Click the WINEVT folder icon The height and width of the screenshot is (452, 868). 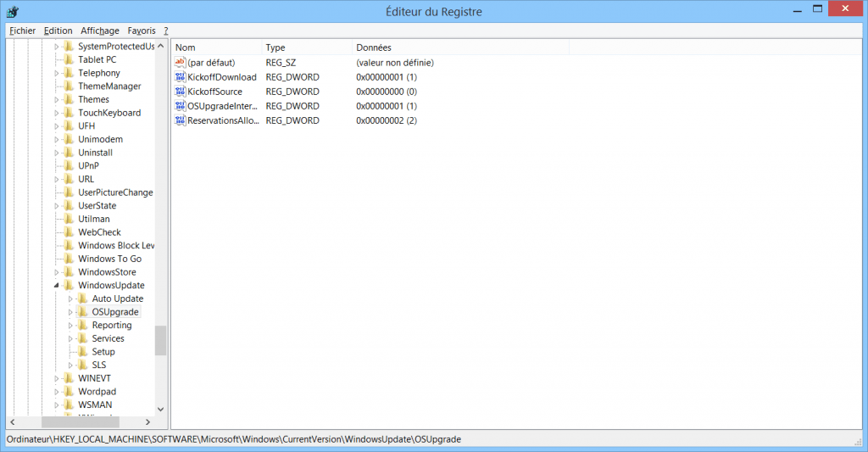(x=69, y=378)
